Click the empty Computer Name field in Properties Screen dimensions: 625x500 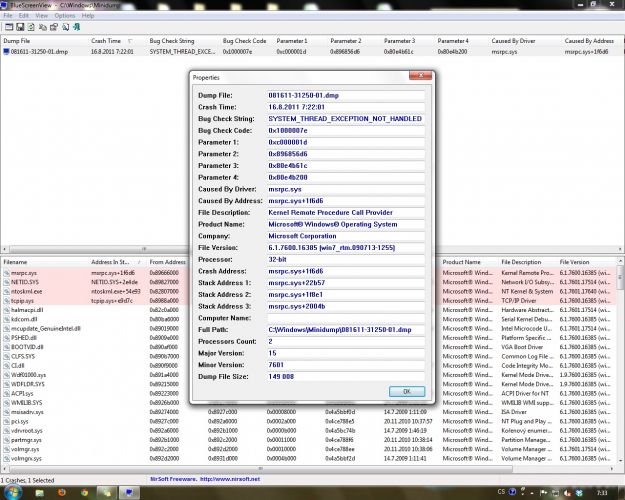pyautogui.click(x=346, y=318)
